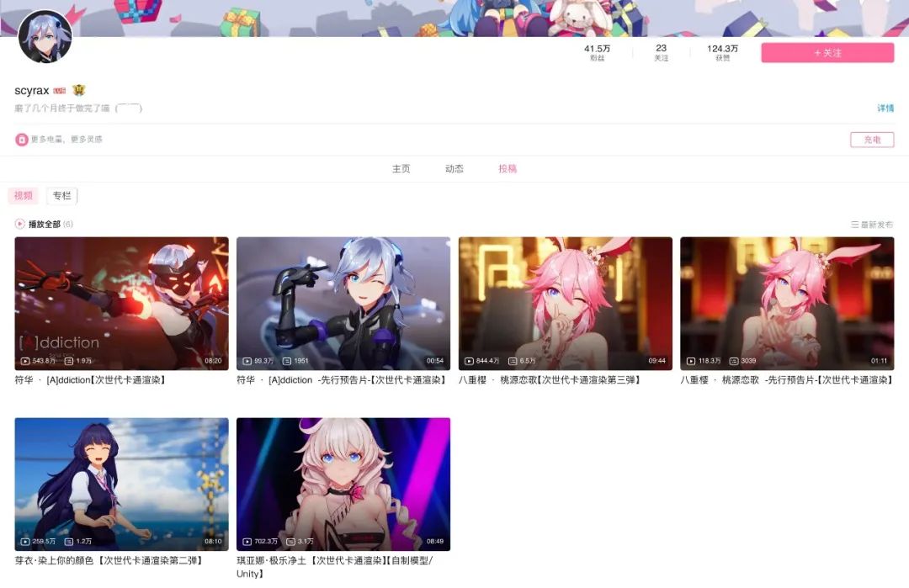Open the 芽衣·染上你的颜色 thumbnail

coord(122,485)
